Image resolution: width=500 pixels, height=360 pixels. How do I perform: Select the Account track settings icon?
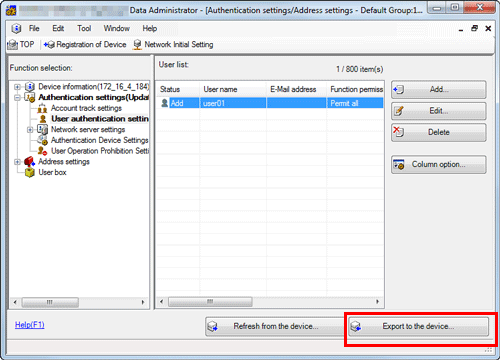click(x=42, y=108)
